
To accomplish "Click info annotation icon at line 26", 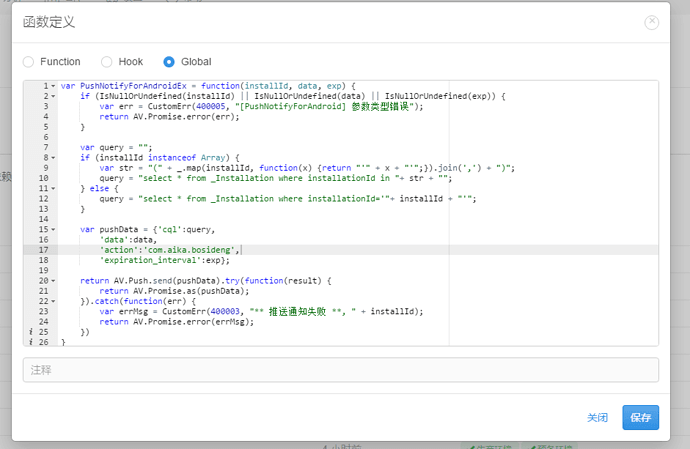I will pyautogui.click(x=31, y=342).
